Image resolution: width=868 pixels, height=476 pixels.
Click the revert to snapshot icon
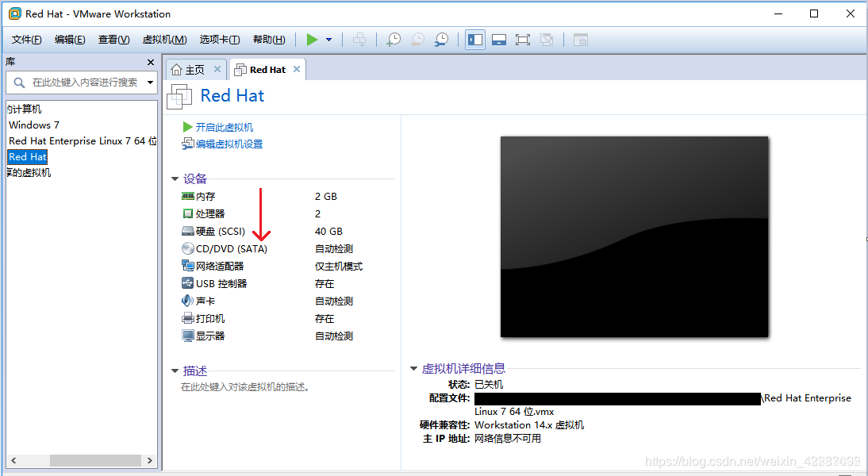pos(417,40)
